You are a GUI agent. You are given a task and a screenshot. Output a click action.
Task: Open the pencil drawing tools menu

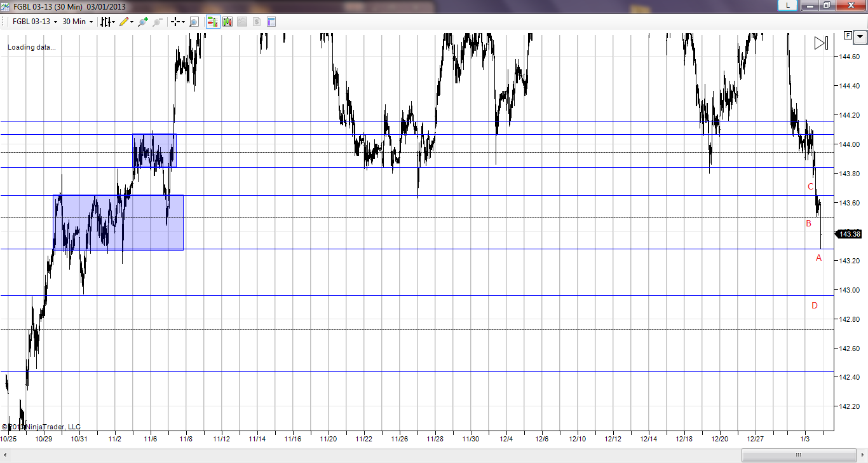click(126, 22)
